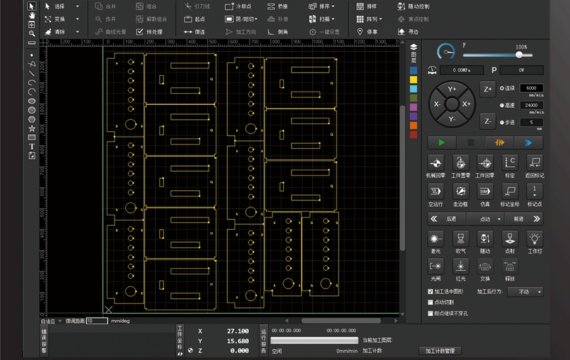The width and height of the screenshot is (570, 360).
Task: Click the canvas horizontal scrollbar thumb
Action: coord(341,321)
